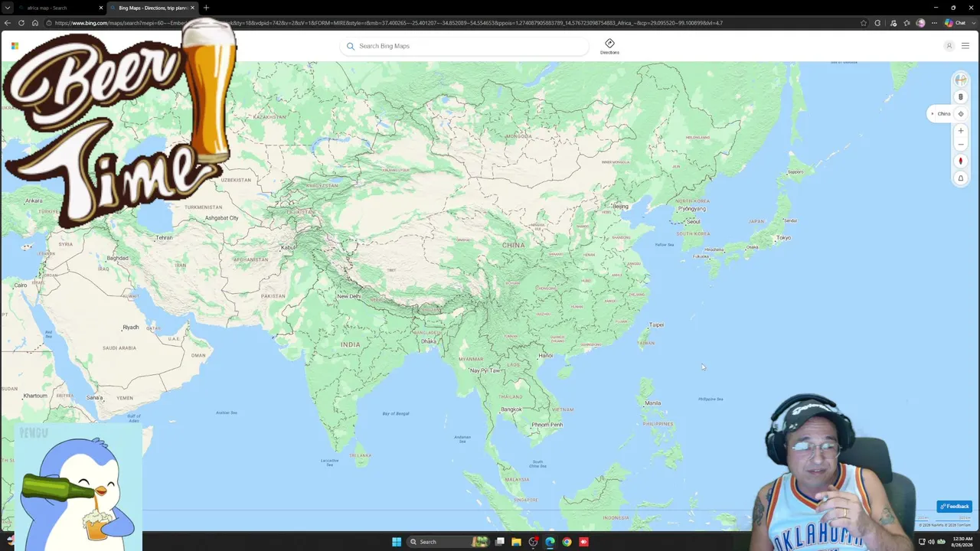Image resolution: width=980 pixels, height=551 pixels.
Task: Click the Manila city label on map
Action: tap(653, 403)
